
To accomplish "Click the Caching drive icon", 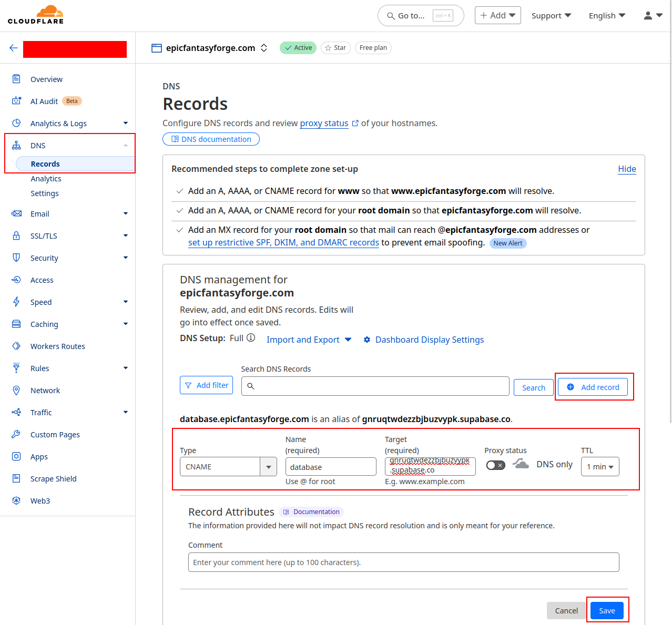I will tap(16, 324).
